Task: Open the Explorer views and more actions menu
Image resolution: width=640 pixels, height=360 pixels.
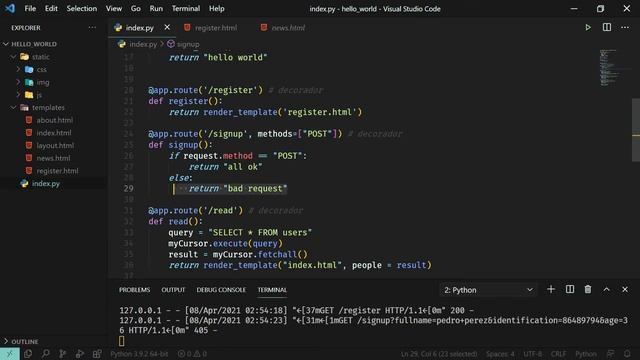Action: tap(92, 28)
